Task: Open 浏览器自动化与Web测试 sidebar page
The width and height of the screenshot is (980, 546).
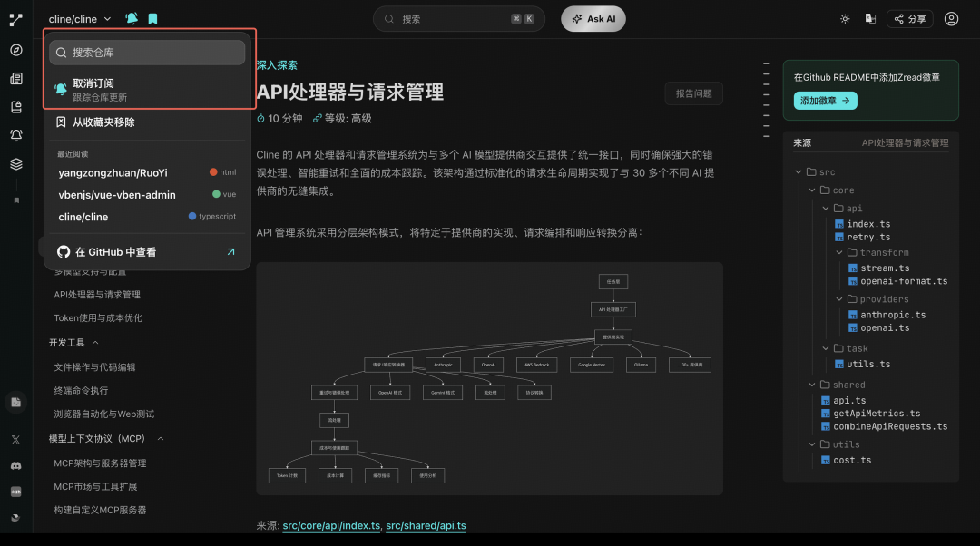Action: 103,414
